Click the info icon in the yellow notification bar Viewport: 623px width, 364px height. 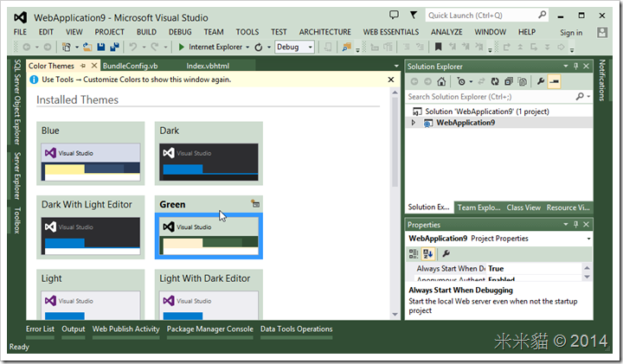pos(34,80)
